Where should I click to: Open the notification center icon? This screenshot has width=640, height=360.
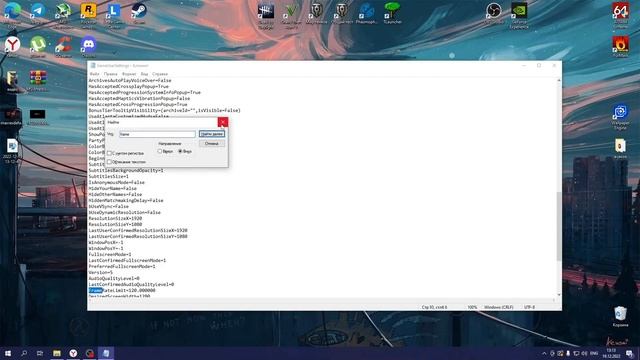pyautogui.click(x=630, y=353)
